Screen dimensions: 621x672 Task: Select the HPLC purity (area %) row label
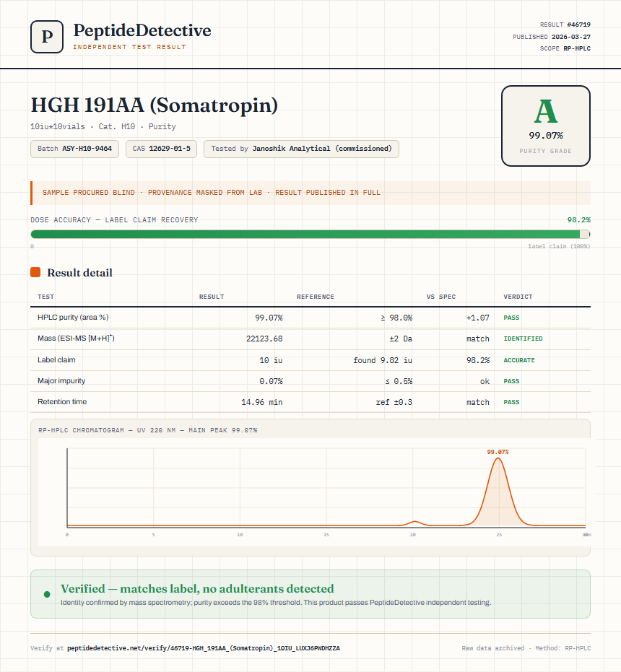(73, 317)
